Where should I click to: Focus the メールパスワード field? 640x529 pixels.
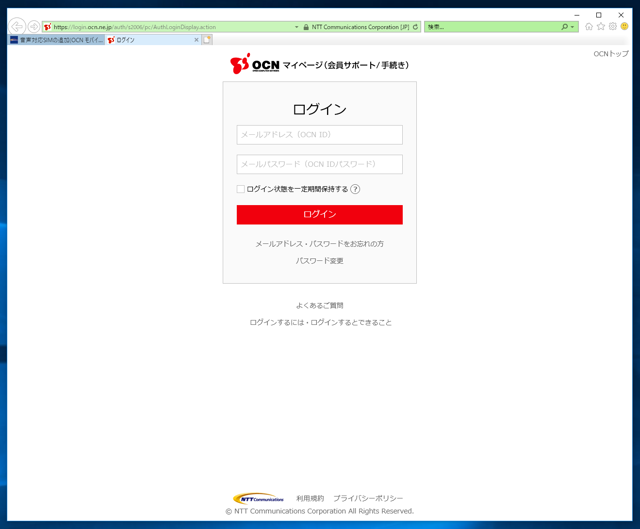pos(320,164)
